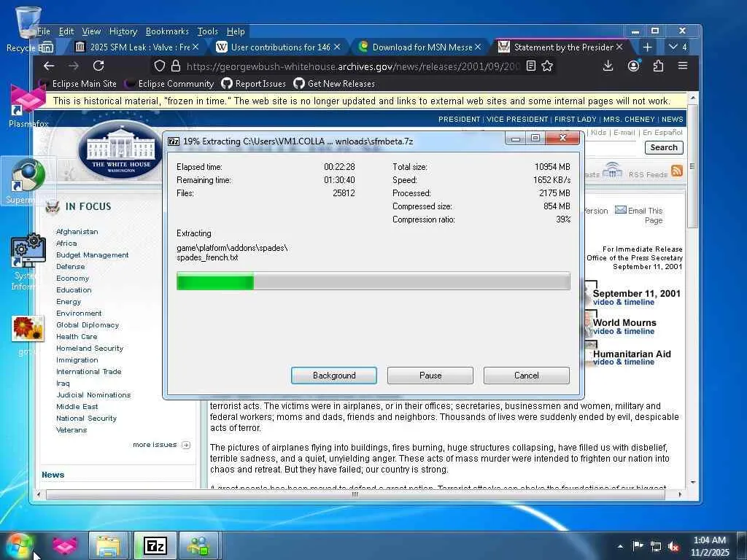
Task: Click the more issues arrow link
Action: 186,445
